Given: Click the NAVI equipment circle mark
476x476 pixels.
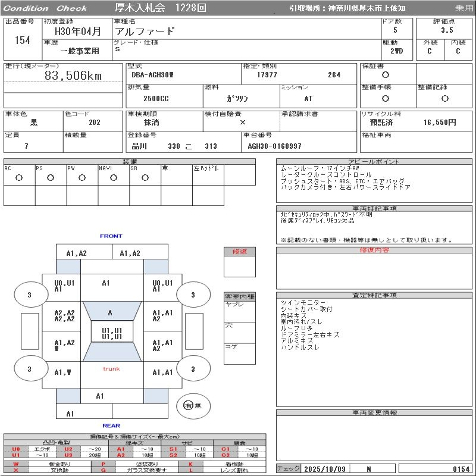Looking at the screenshot, I should pyautogui.click(x=113, y=178).
